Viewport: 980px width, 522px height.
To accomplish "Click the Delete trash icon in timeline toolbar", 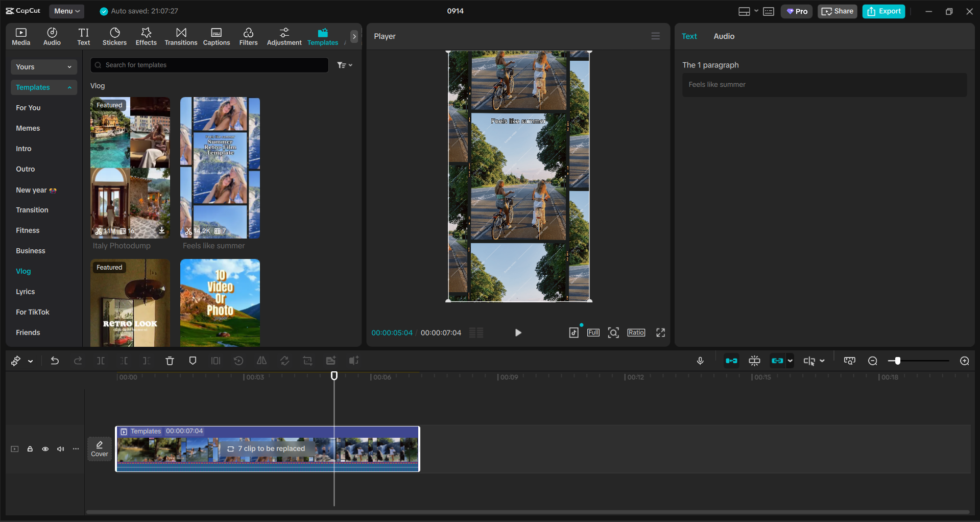I will pos(170,361).
